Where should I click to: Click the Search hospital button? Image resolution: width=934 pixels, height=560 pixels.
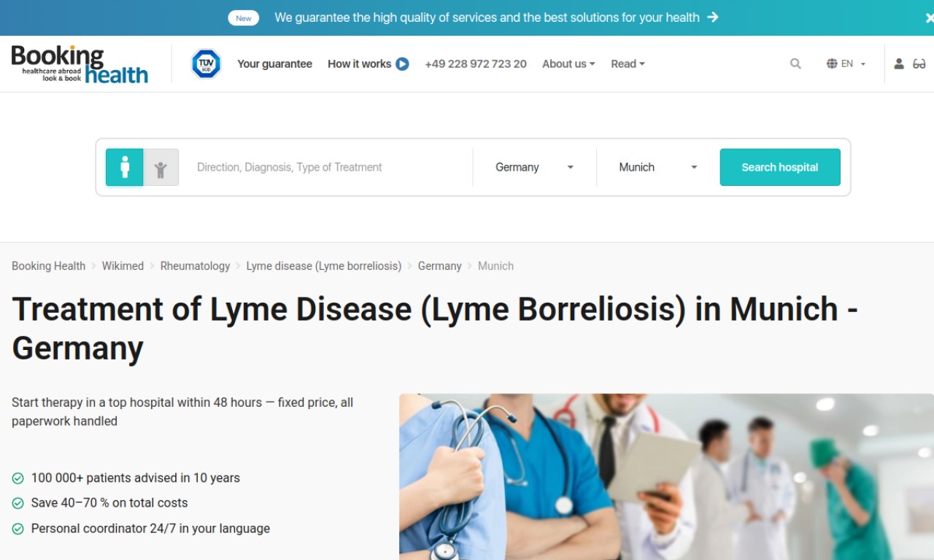pyautogui.click(x=780, y=167)
